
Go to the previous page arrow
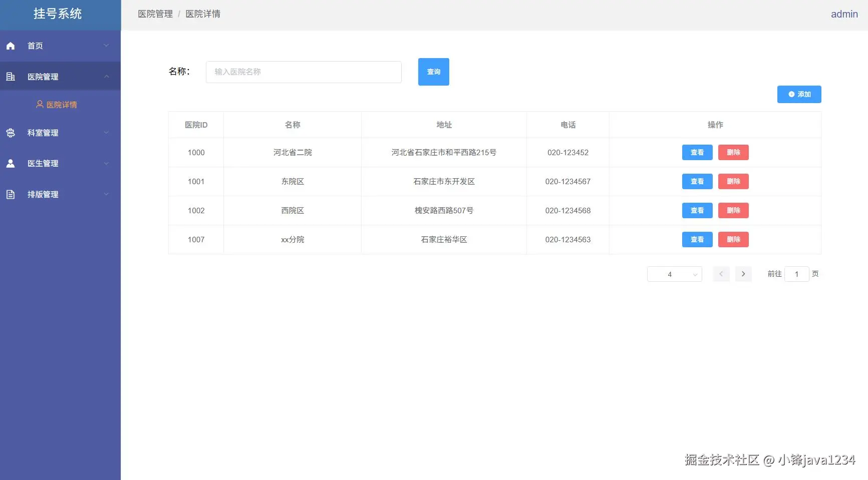coord(721,274)
